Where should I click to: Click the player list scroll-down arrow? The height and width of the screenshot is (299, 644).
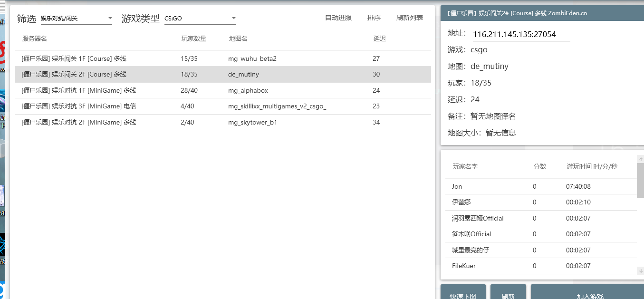pos(640,270)
